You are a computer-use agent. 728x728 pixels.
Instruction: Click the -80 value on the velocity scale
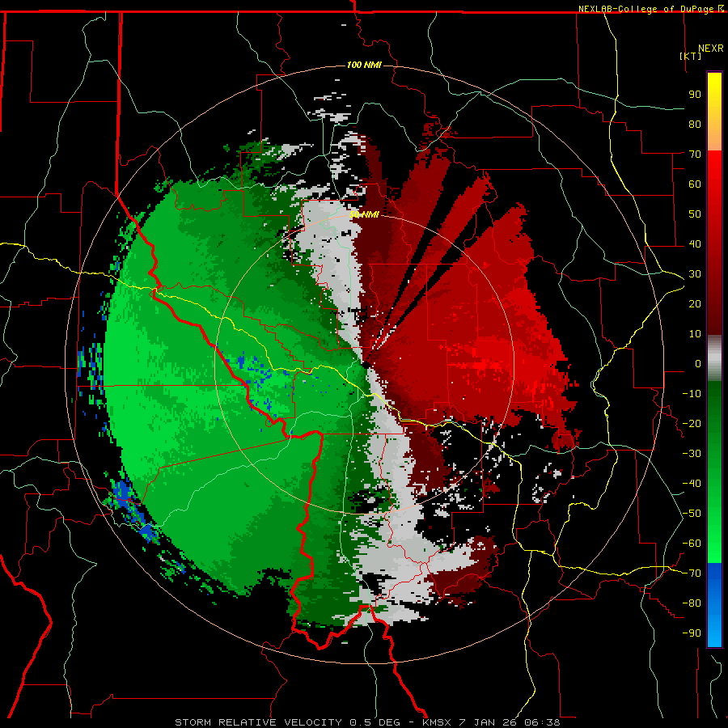click(692, 603)
